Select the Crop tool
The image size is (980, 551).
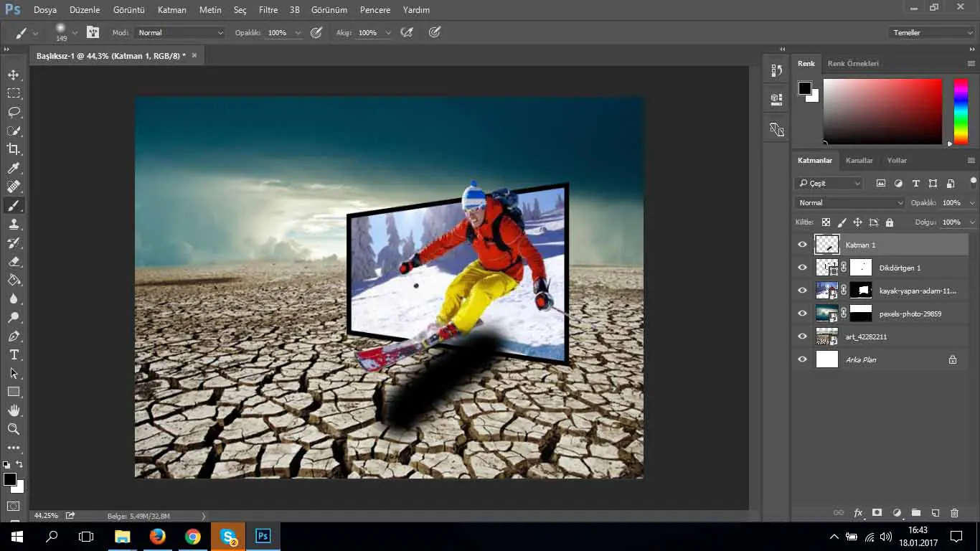14,149
